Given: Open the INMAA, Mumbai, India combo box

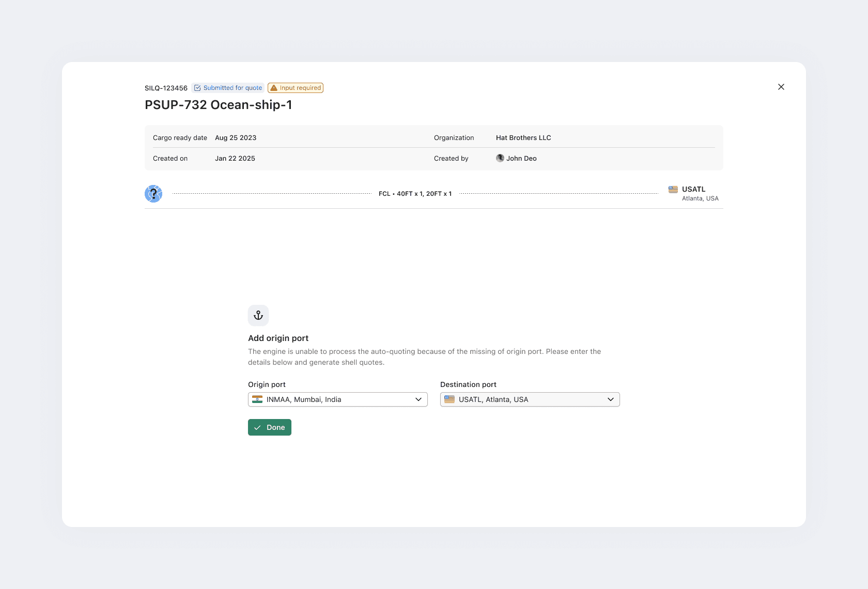Looking at the screenshot, I should [x=338, y=399].
